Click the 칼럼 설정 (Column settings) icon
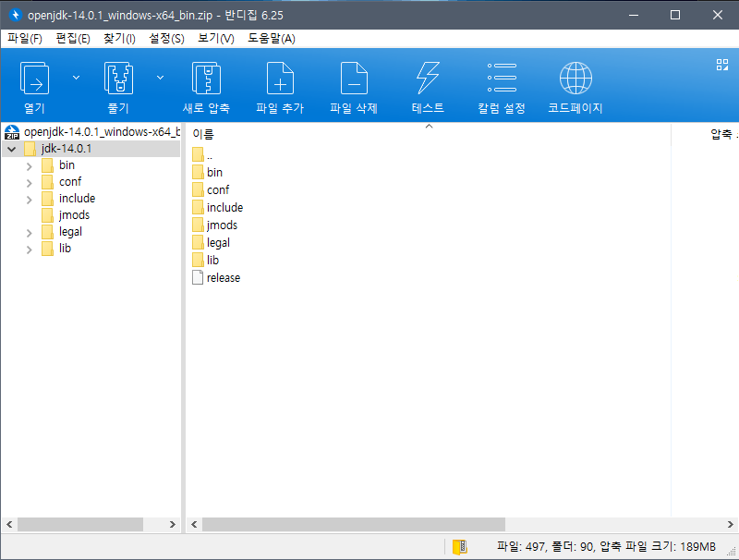Image resolution: width=739 pixels, height=560 pixels. click(502, 78)
